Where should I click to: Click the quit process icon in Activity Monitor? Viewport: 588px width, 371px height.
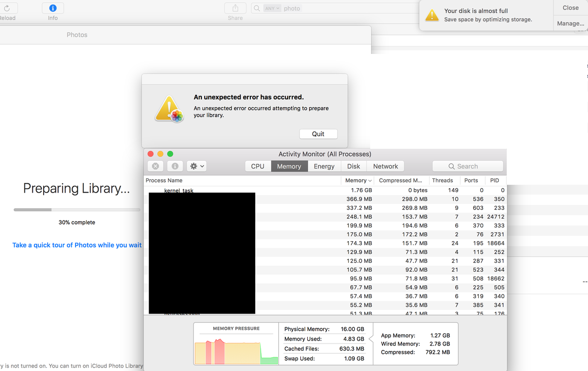155,166
